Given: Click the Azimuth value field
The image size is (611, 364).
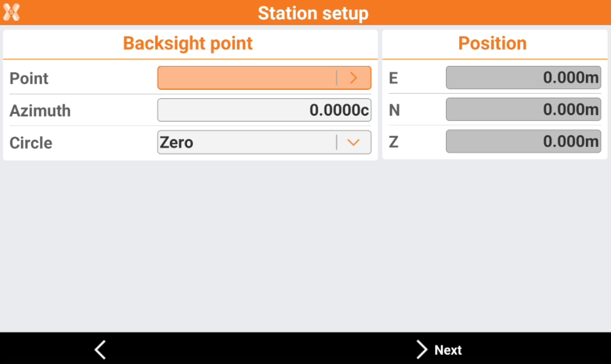Looking at the screenshot, I should click(264, 110).
